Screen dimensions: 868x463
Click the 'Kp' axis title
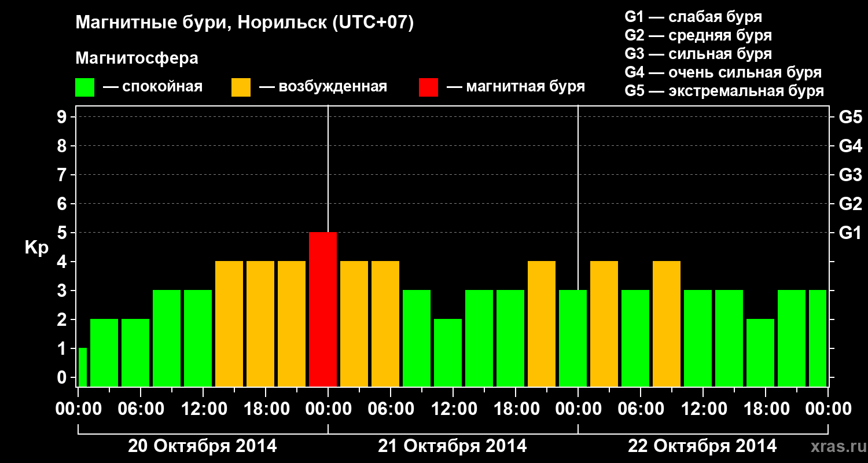point(36,248)
